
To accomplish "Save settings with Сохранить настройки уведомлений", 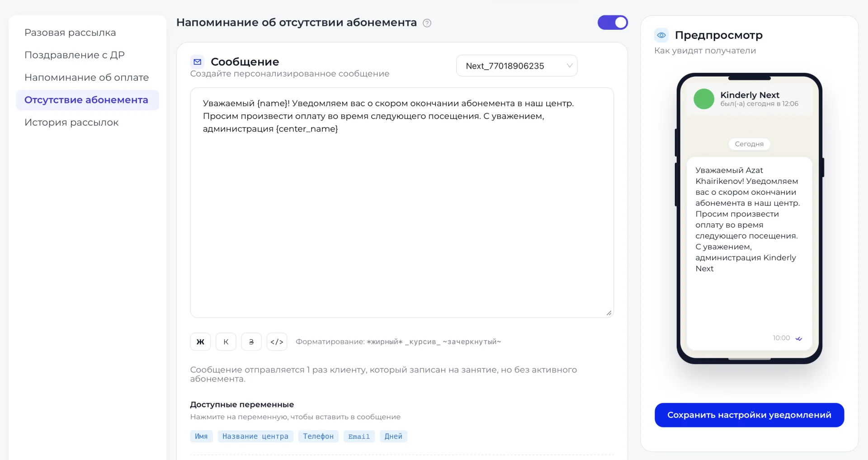I will [749, 415].
